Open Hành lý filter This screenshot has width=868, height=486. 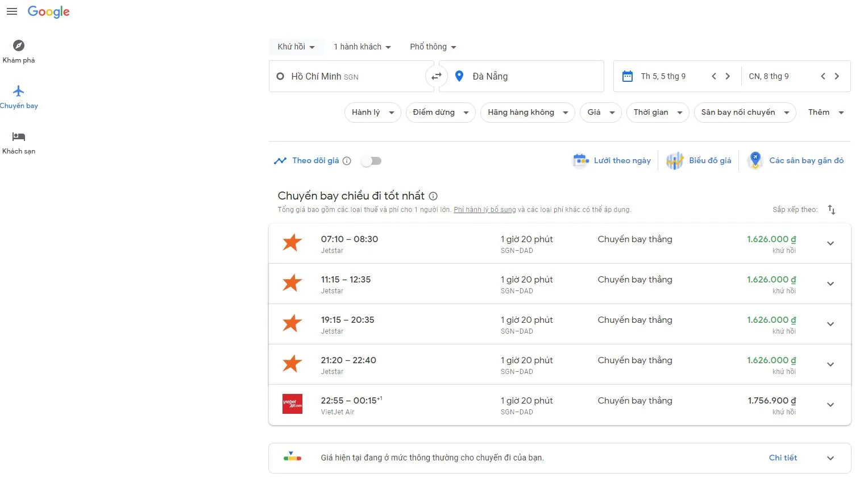pos(373,113)
